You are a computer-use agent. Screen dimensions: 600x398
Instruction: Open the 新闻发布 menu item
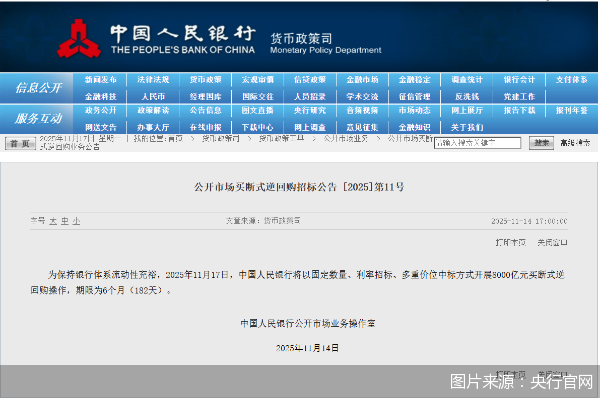[101, 80]
